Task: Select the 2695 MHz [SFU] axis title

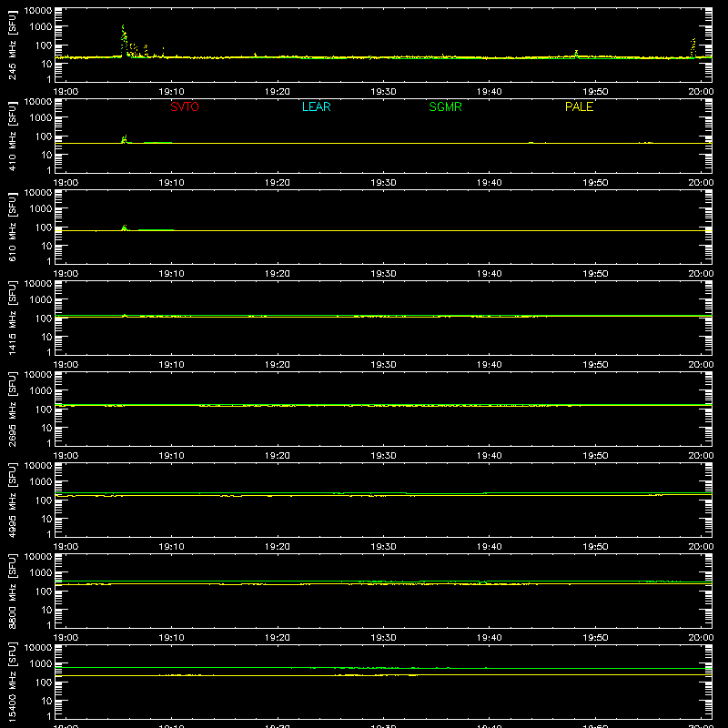Action: (12, 409)
